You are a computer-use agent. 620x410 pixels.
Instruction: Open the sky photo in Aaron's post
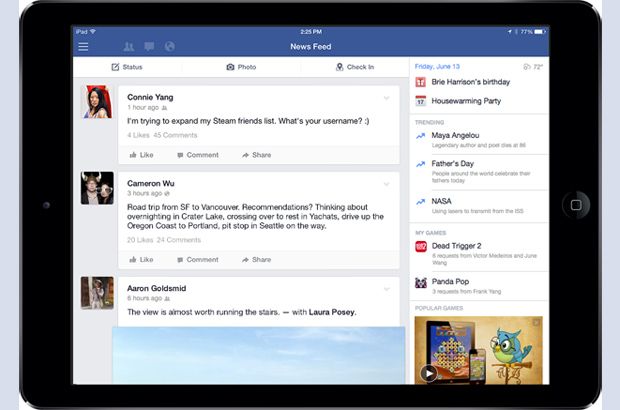pyautogui.click(x=259, y=355)
